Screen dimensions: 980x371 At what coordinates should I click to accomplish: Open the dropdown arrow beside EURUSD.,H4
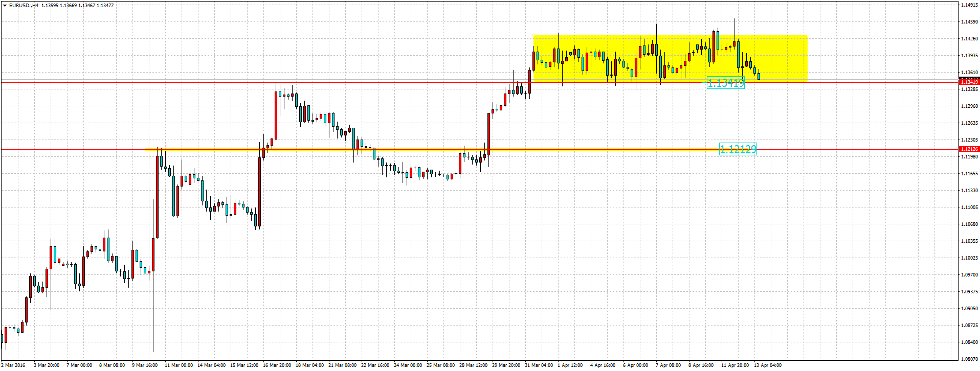[4, 6]
